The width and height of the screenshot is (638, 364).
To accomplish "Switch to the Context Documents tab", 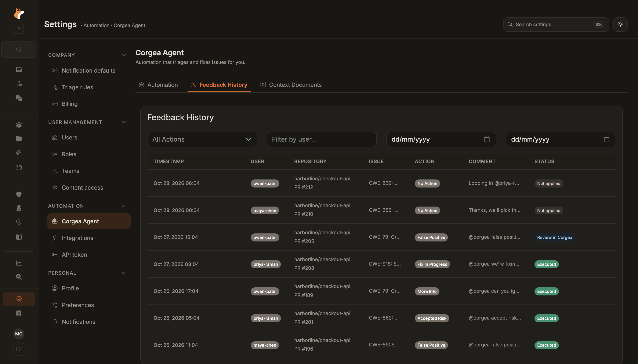I will pyautogui.click(x=291, y=85).
